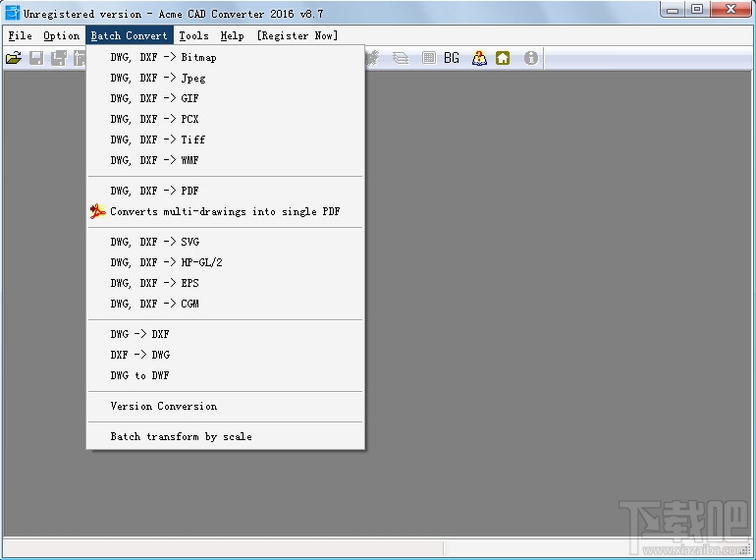The width and height of the screenshot is (756, 560).
Task: Select Batch transform by scale
Action: tap(225, 436)
